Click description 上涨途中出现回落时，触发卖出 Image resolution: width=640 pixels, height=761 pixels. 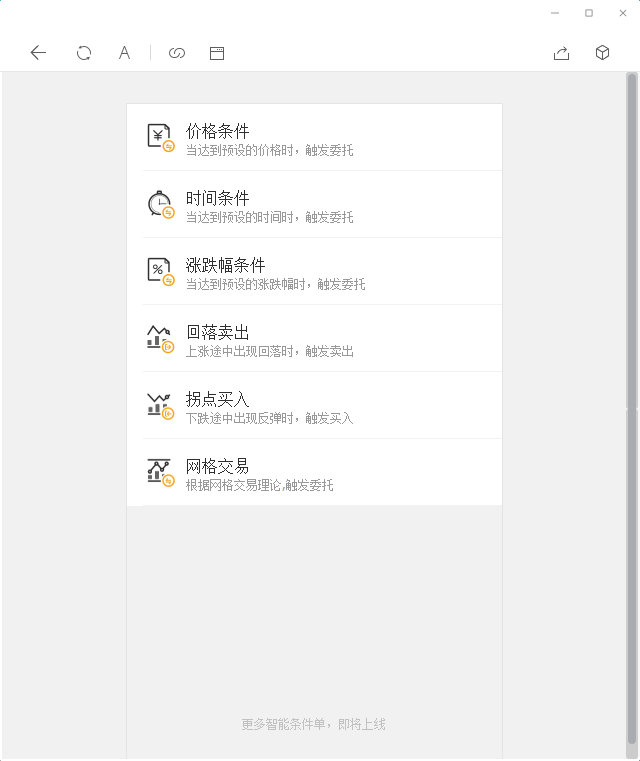(270, 351)
